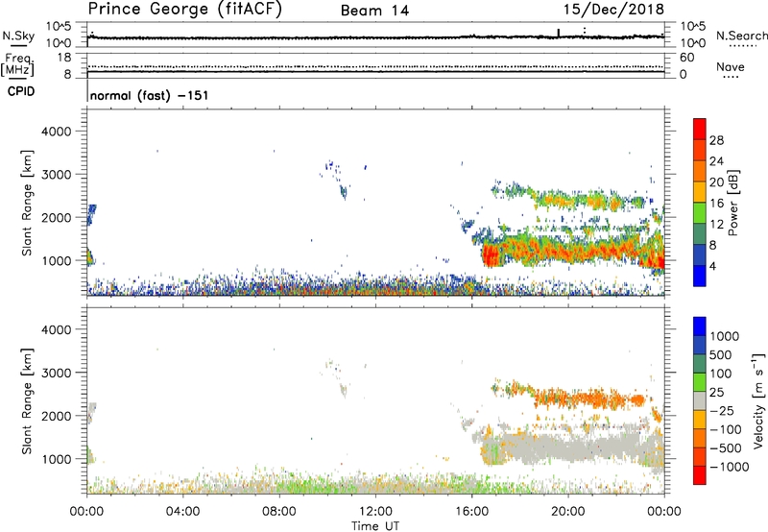Click the '16:00' time tick label

point(471,512)
